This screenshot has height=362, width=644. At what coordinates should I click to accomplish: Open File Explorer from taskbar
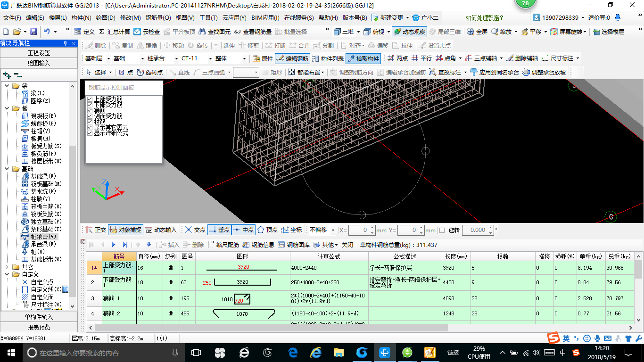coord(339,352)
